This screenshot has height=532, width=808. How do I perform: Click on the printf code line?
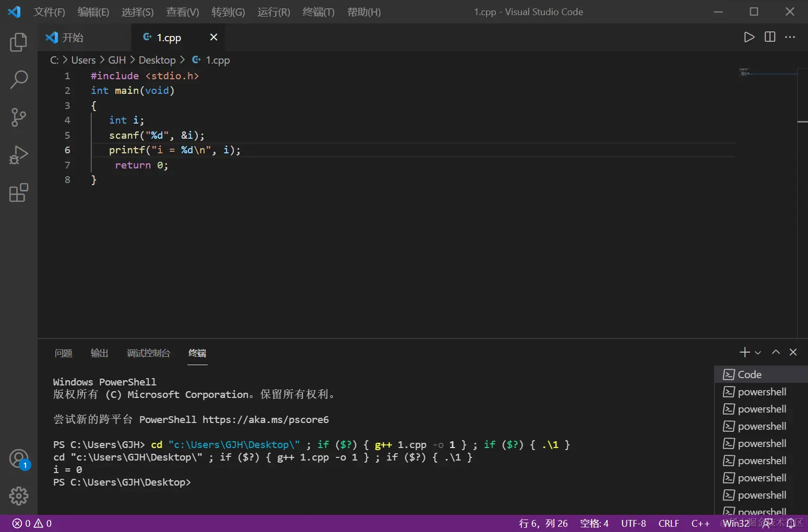pyautogui.click(x=175, y=150)
